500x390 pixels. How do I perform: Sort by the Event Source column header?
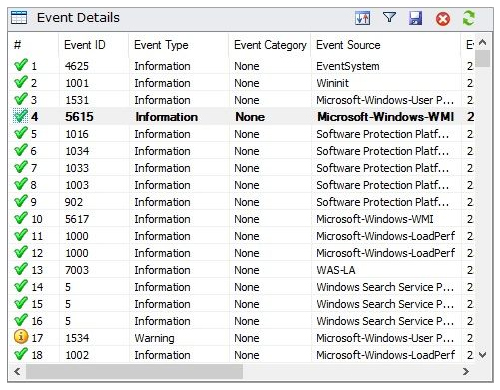point(348,45)
